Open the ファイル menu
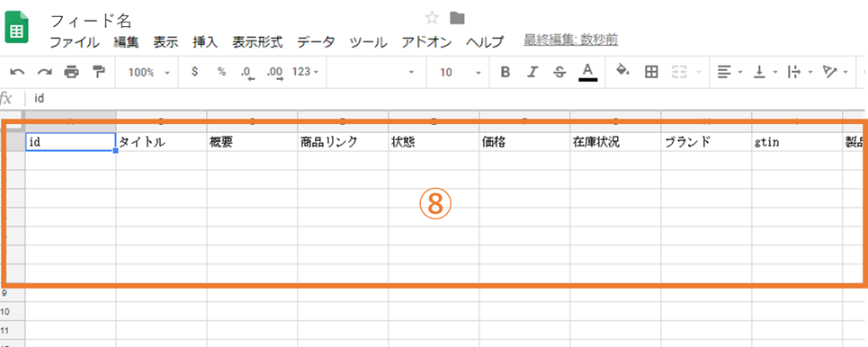Screen dimensions: 868x347 pos(74,42)
